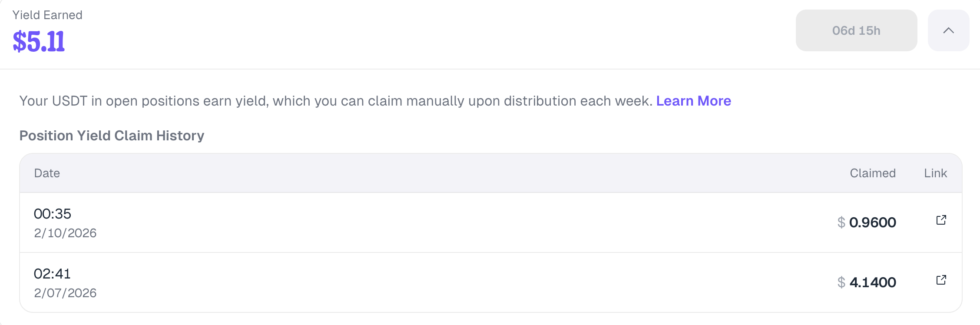Click the chevron arrow at top right
Image resolution: width=980 pixels, height=325 pixels.
pos(948,30)
